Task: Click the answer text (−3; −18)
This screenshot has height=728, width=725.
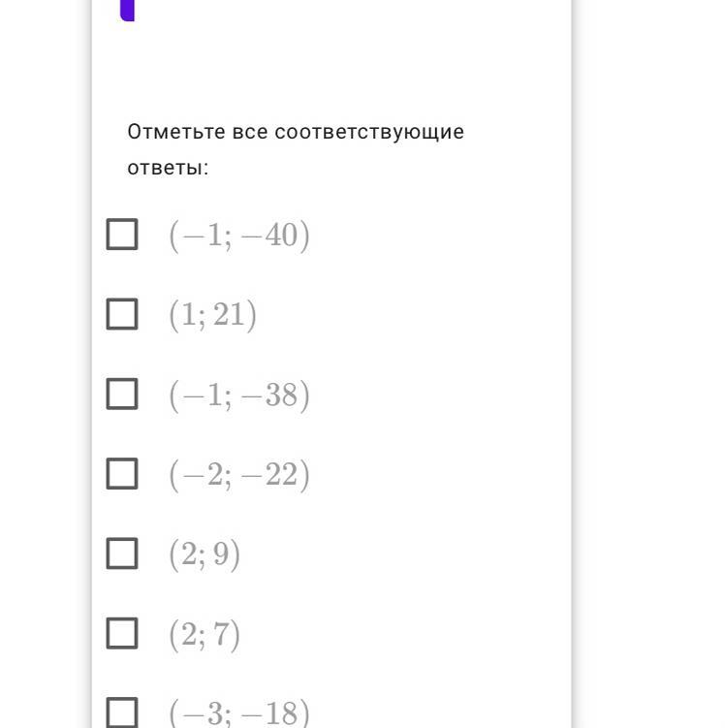Action: 239,713
